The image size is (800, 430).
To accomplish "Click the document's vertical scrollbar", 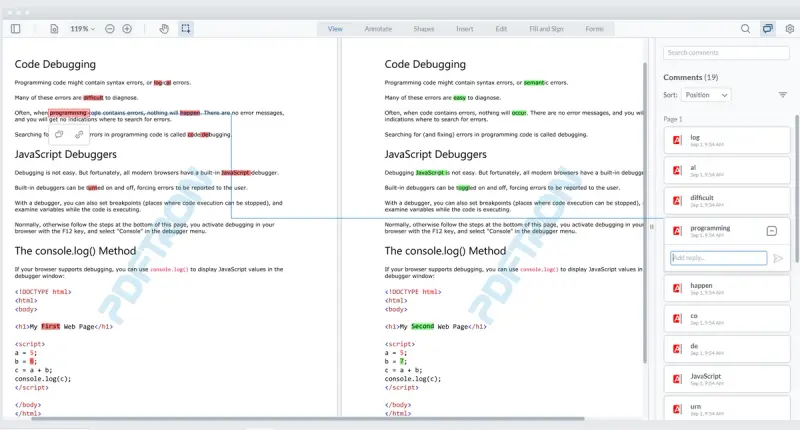I will (x=645, y=212).
